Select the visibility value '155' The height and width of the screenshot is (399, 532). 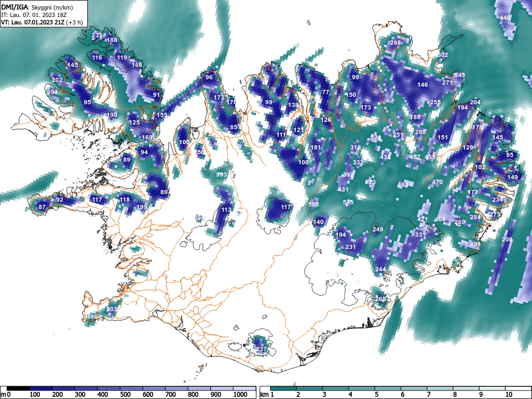pos(162,115)
